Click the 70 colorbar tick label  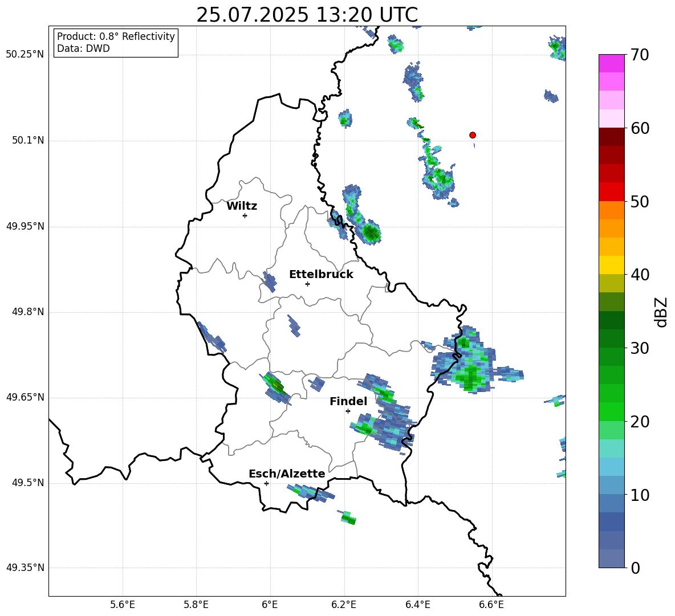640,55
